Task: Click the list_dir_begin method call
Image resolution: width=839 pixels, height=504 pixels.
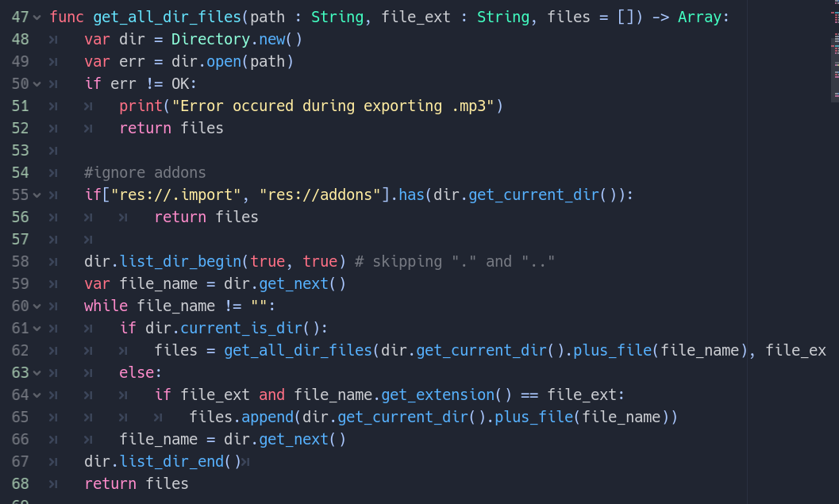Action: (180, 261)
